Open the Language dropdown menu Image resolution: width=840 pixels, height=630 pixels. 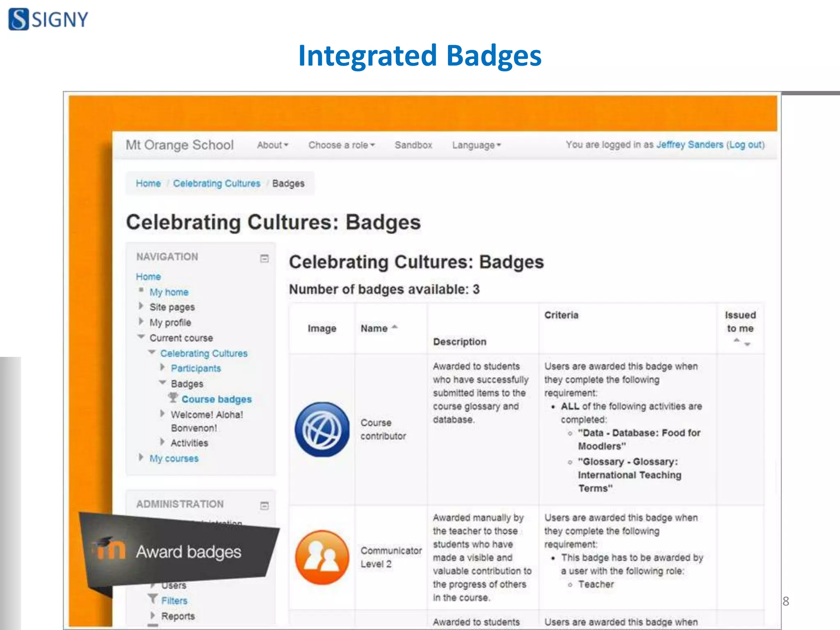coord(477,145)
